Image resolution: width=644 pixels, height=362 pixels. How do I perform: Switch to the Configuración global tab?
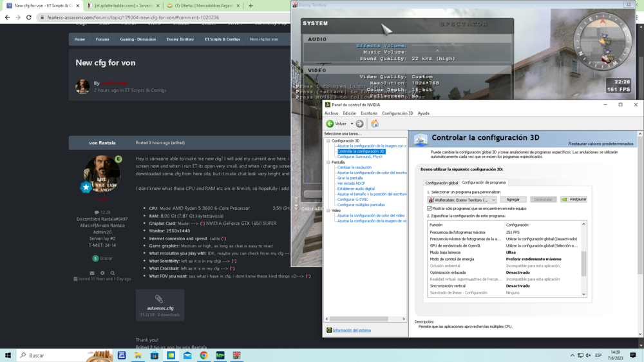(x=442, y=183)
